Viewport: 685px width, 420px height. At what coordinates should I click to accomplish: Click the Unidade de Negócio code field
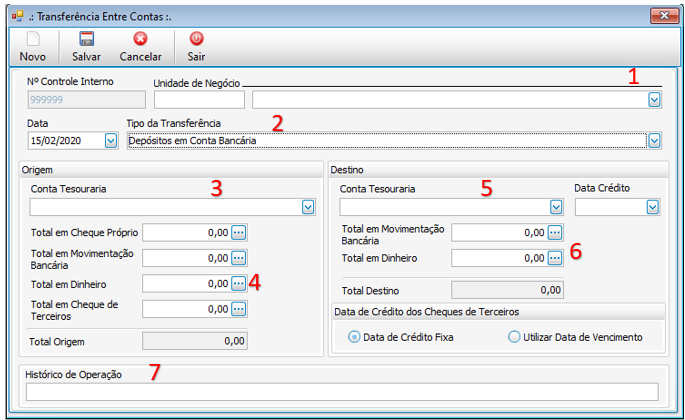point(199,100)
